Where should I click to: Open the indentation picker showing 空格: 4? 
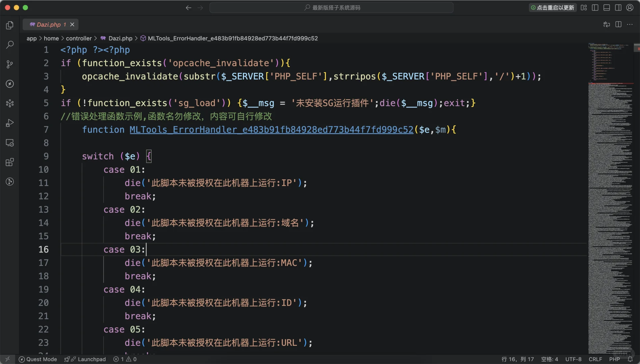(550, 359)
